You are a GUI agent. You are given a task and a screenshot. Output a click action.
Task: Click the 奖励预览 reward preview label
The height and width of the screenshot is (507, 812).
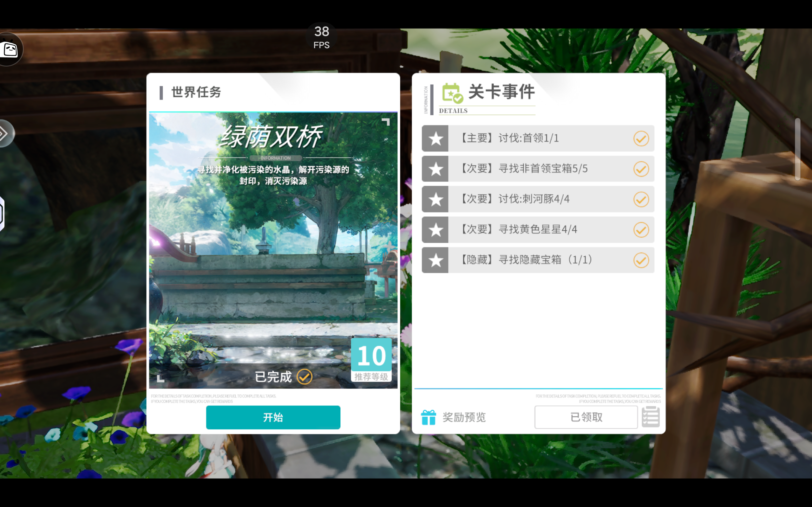464,417
